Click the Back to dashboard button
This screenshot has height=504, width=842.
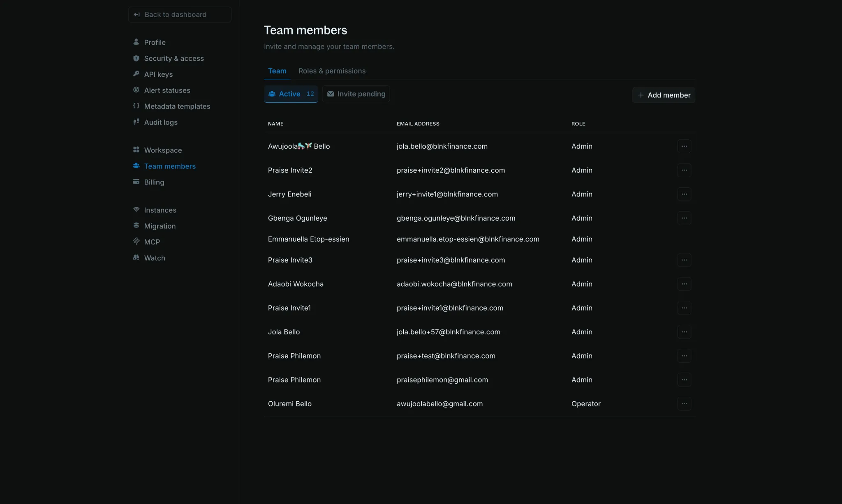point(180,14)
